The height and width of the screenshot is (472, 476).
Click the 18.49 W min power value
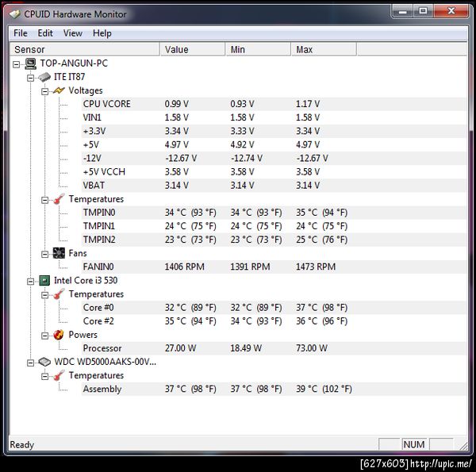(246, 348)
